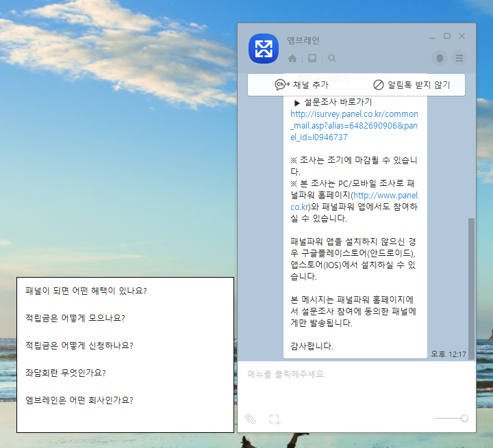Open the chat board icon in header
The width and height of the screenshot is (493, 448).
pos(312,58)
